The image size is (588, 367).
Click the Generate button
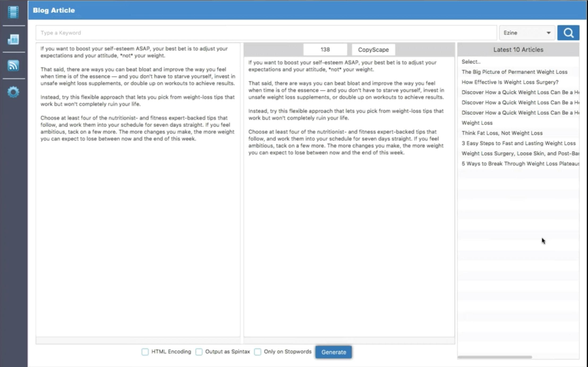[334, 352]
